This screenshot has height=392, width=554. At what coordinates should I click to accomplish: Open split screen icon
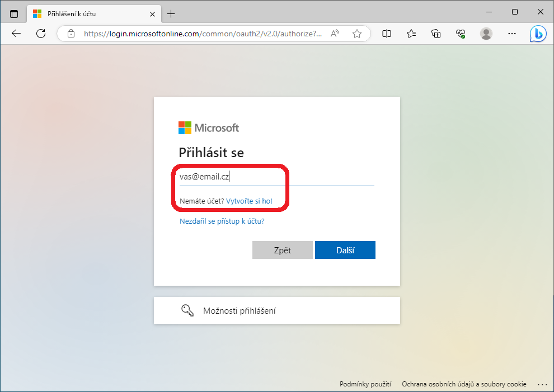coord(387,34)
